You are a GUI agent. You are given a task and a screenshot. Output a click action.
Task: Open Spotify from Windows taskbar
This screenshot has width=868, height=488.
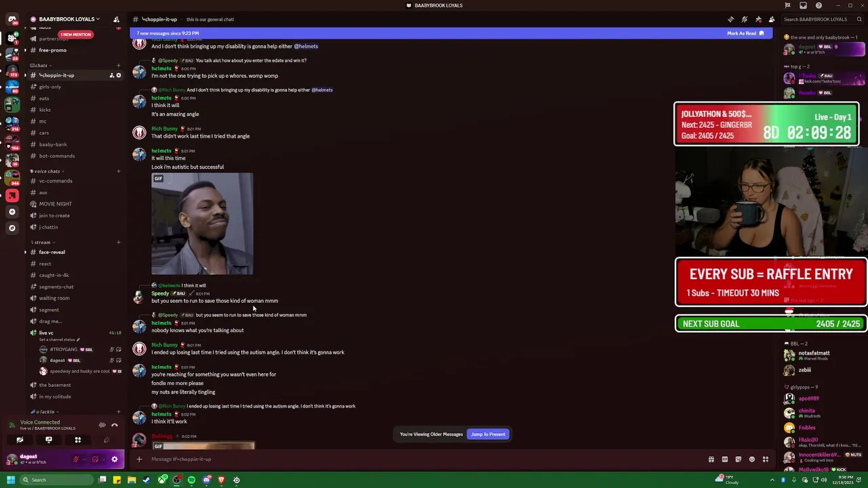(x=192, y=480)
